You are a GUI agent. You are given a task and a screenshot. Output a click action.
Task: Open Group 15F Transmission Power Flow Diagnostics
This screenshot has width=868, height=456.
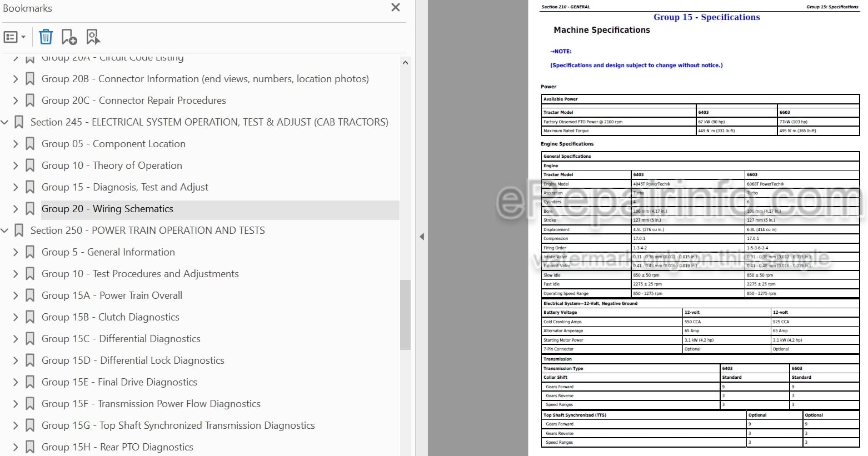151,404
